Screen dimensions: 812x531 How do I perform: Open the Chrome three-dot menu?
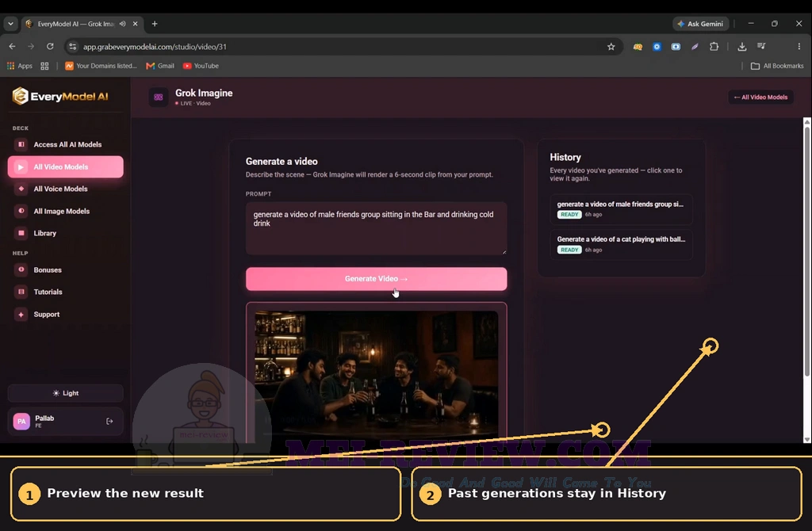pos(799,47)
